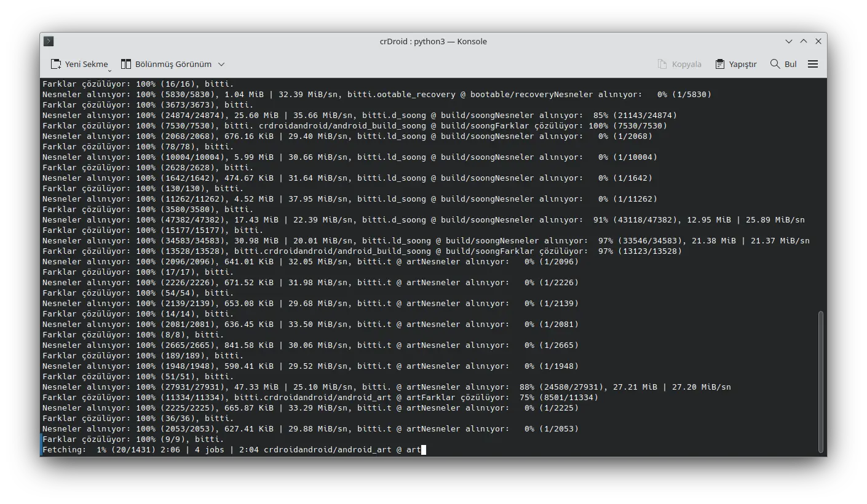
Task: Open the hamburger menu
Action: (813, 64)
